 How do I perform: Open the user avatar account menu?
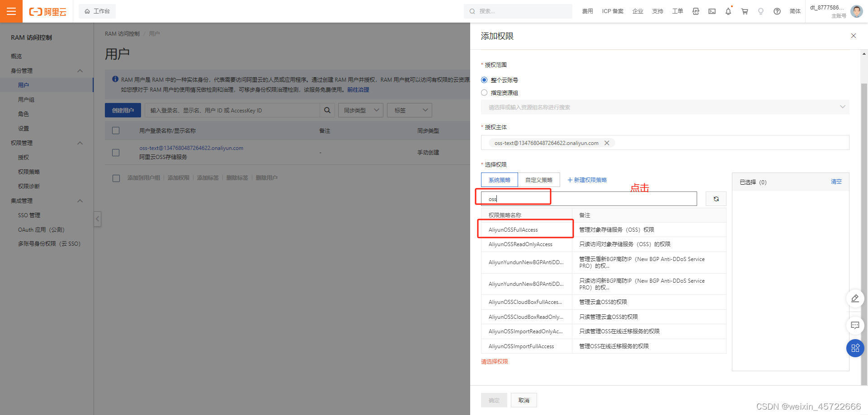coord(856,11)
